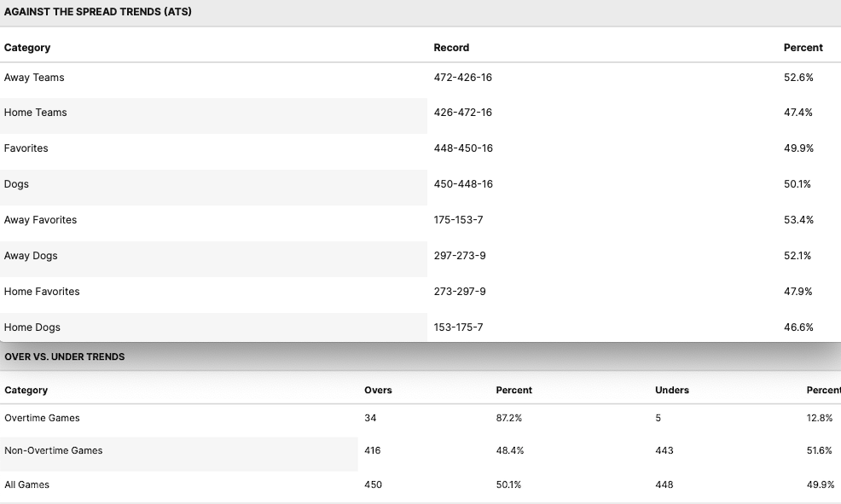
Task: Click the Against the Spread Trends heading
Action: point(98,12)
